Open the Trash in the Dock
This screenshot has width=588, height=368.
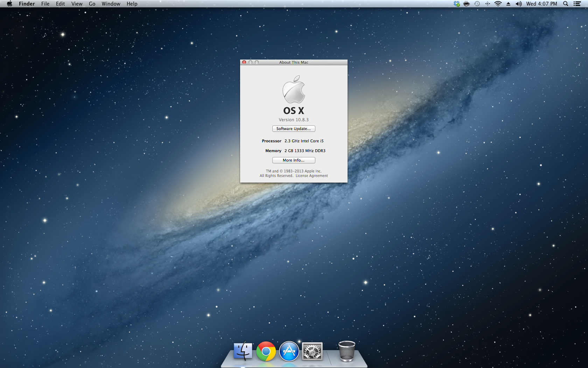tap(347, 351)
